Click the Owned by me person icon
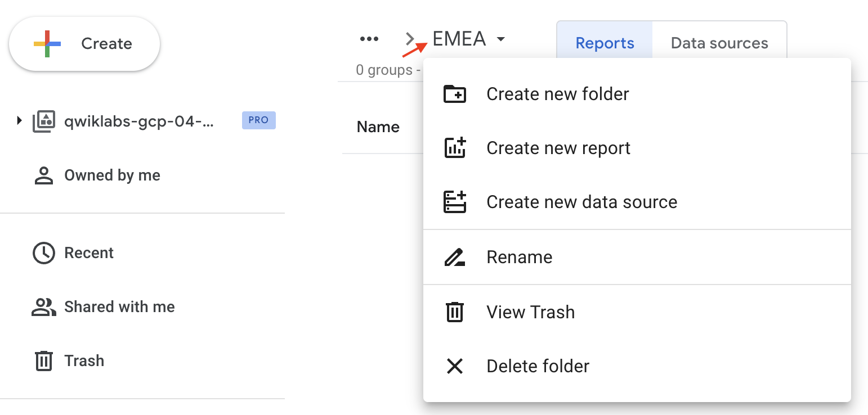Viewport: 868px width, 415px height. [43, 175]
